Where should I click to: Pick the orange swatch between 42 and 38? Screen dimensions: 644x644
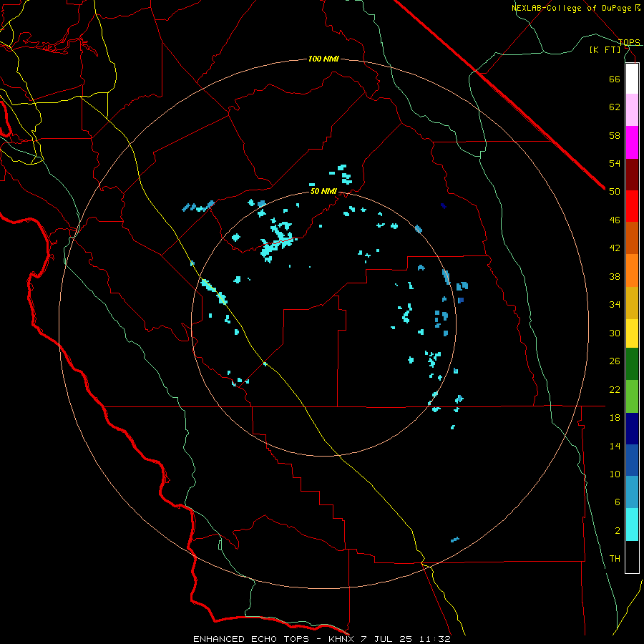click(x=632, y=270)
